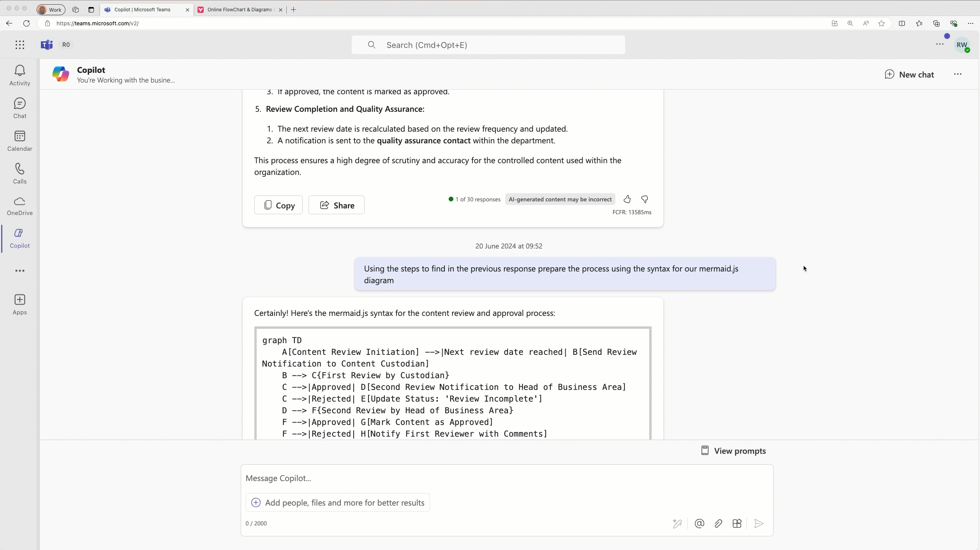The image size is (980, 550).
Task: Open the Activity feed in sidebar
Action: click(x=19, y=76)
